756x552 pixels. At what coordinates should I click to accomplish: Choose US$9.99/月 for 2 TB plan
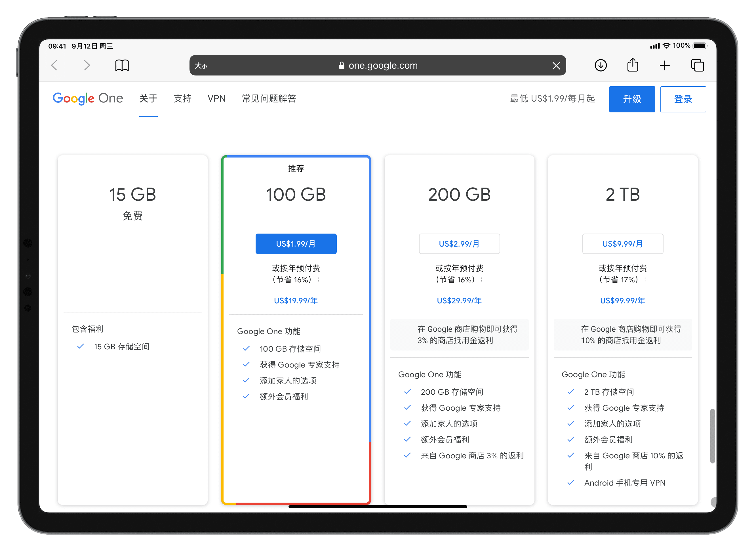[x=622, y=244]
